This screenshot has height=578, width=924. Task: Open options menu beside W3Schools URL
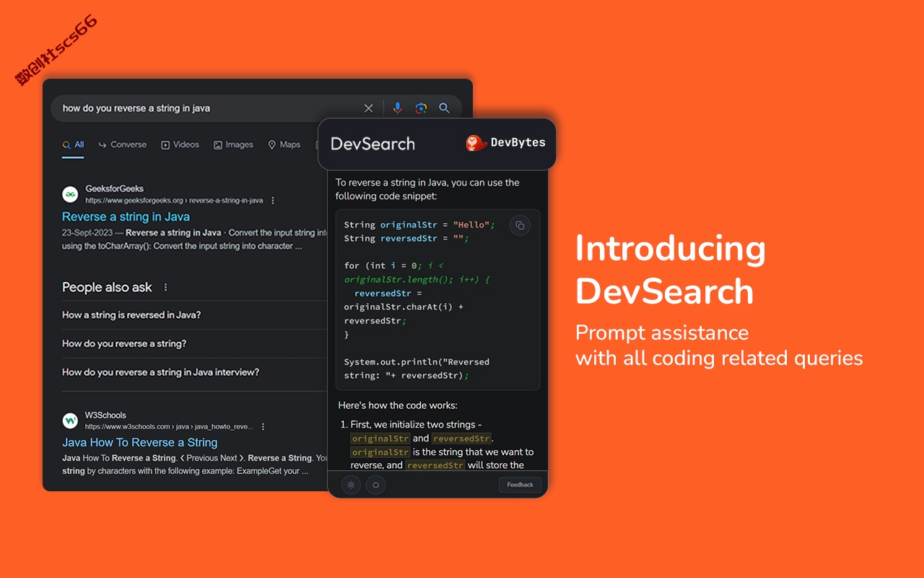(263, 426)
